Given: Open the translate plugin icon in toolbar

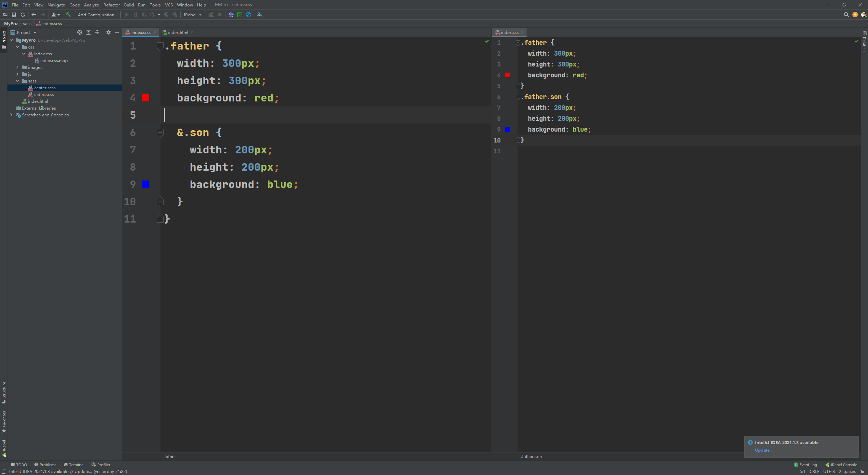Looking at the screenshot, I should pos(260,15).
